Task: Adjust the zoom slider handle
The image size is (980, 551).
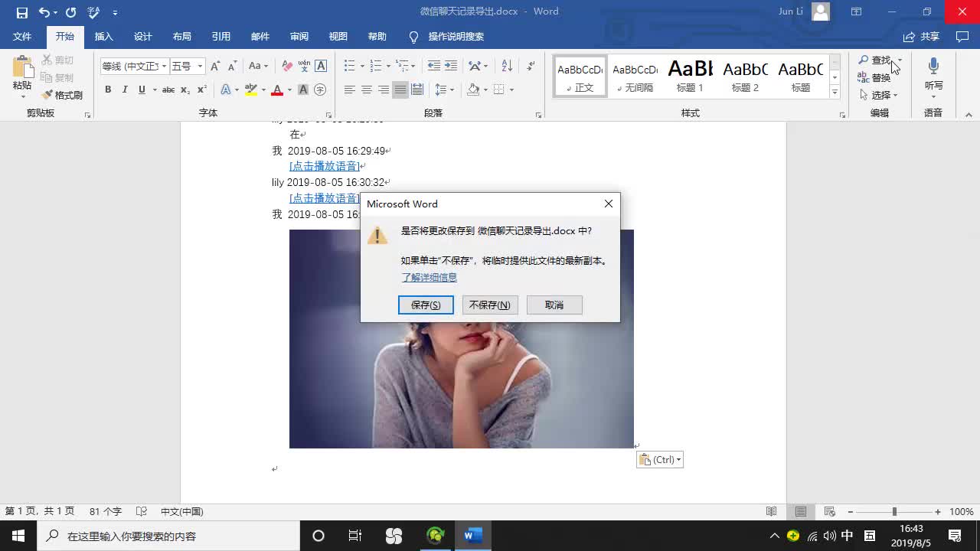Action: (x=893, y=511)
